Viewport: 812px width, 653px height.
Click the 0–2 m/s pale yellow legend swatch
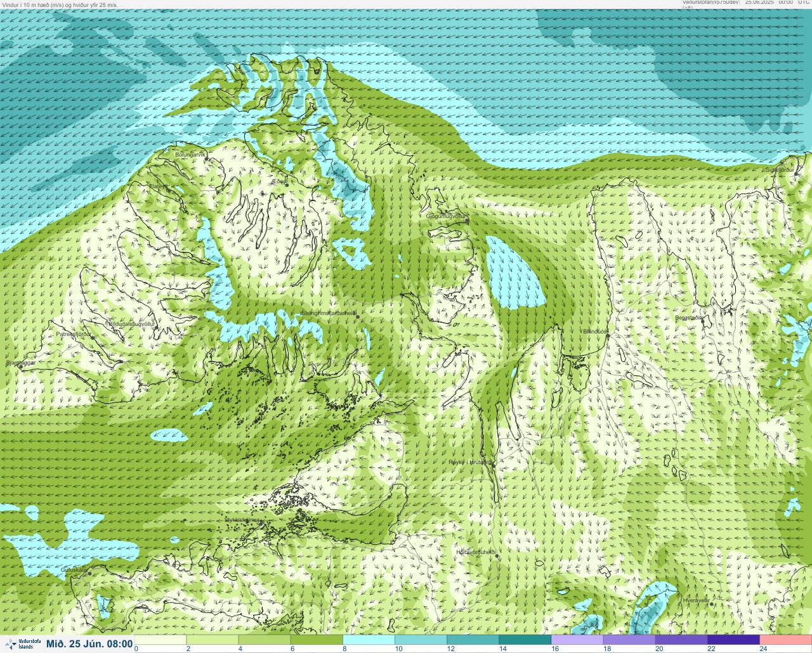point(161,640)
